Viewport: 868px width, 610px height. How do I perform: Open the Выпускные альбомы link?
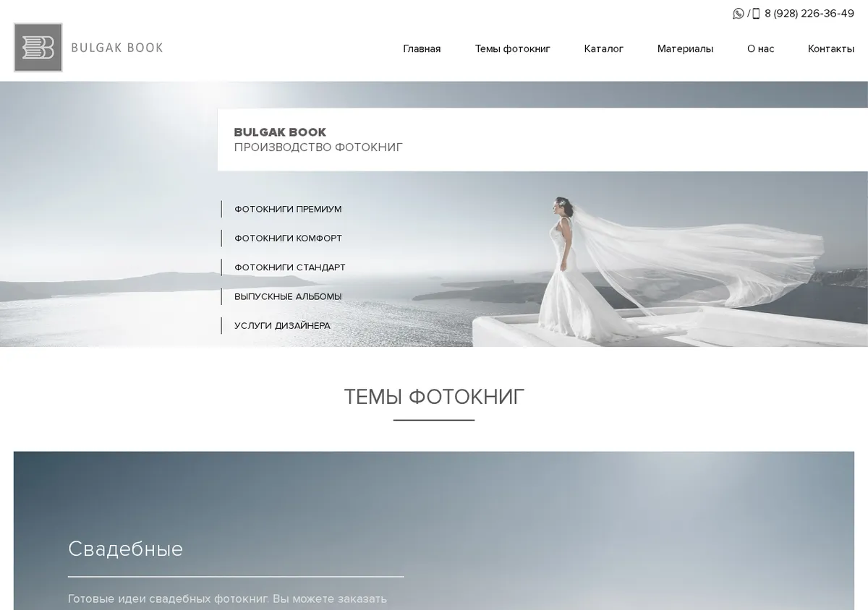(288, 296)
